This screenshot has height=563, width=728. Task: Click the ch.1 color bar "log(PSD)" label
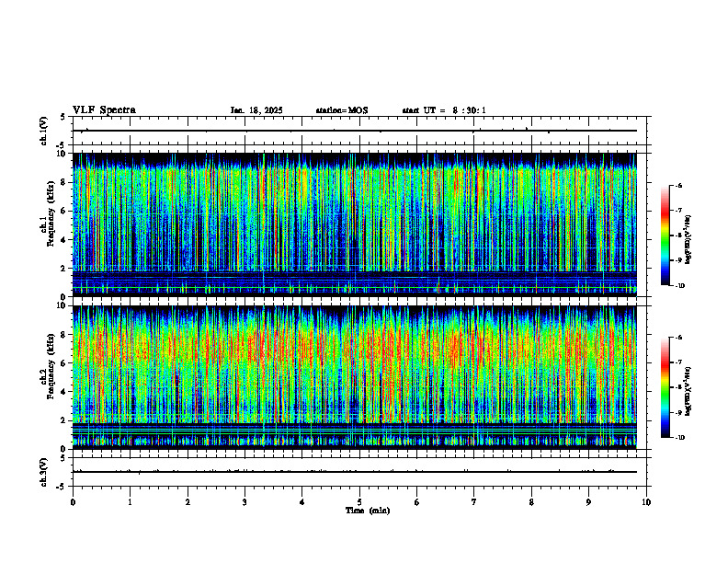pos(688,239)
